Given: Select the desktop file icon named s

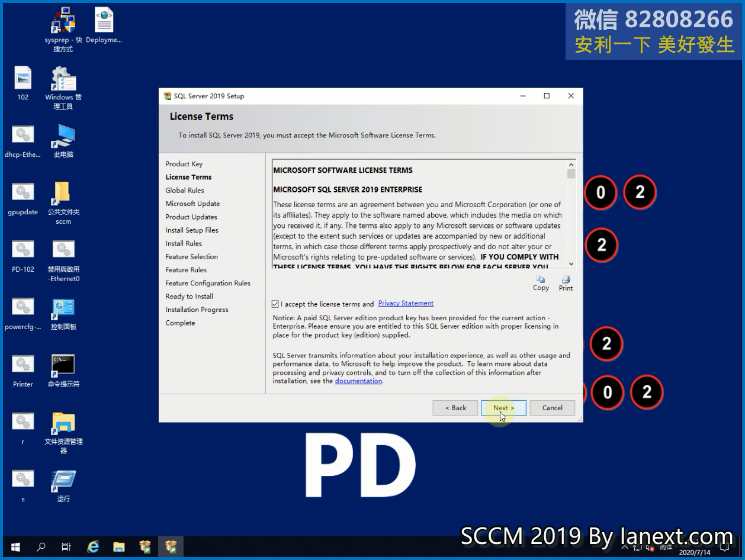Looking at the screenshot, I should [x=23, y=485].
